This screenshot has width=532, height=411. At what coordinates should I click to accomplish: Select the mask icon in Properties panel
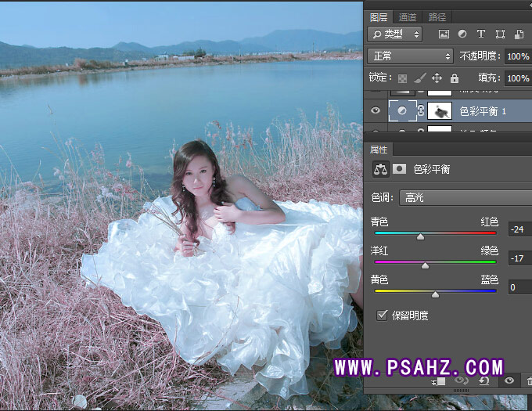click(398, 168)
